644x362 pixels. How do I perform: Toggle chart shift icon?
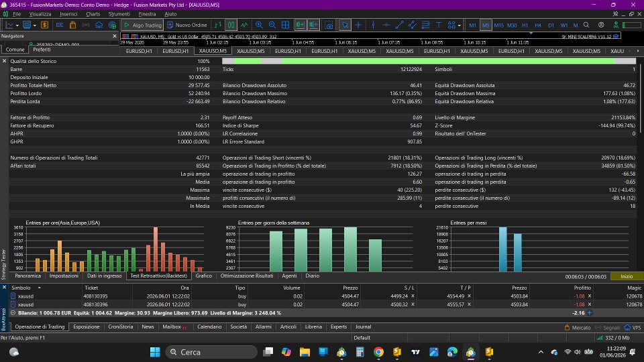point(313,25)
